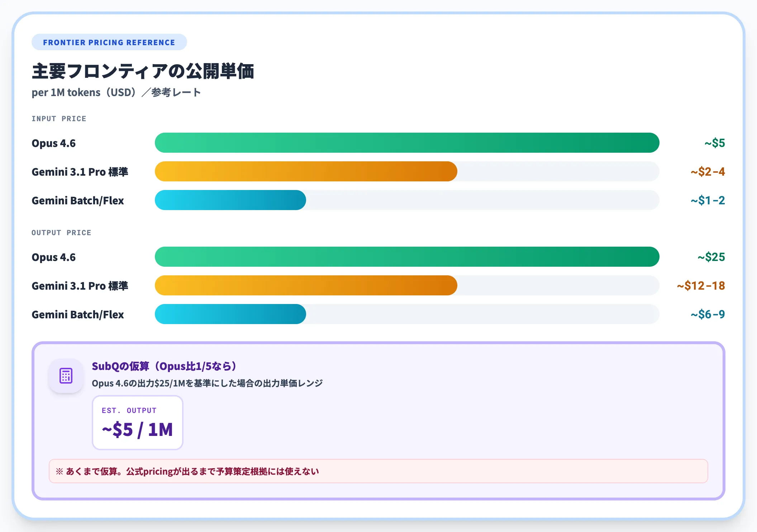This screenshot has width=757, height=532.
Task: Click Gemini Batch/Flex label under OUTPUT PRICE
Action: click(78, 314)
